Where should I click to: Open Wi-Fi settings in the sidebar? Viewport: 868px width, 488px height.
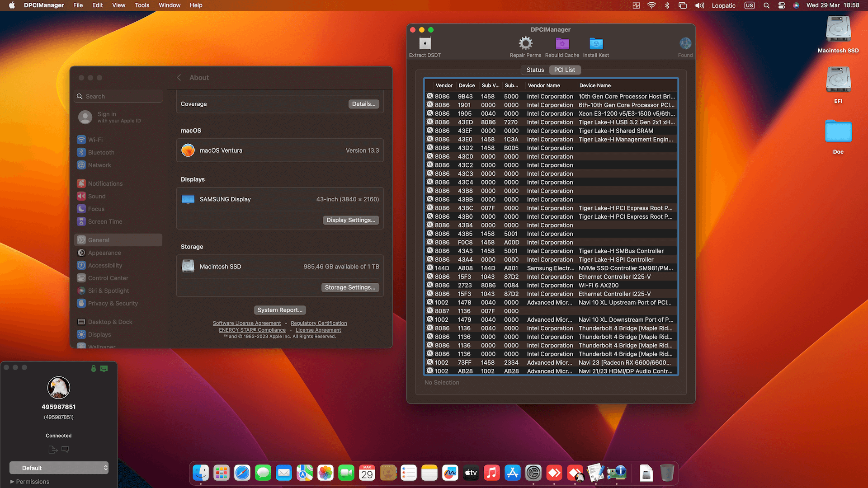point(95,140)
